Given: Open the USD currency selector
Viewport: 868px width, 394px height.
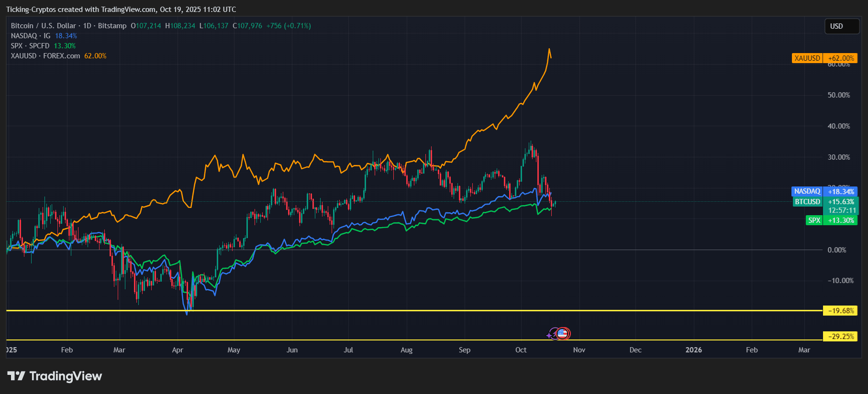Looking at the screenshot, I should (841, 26).
